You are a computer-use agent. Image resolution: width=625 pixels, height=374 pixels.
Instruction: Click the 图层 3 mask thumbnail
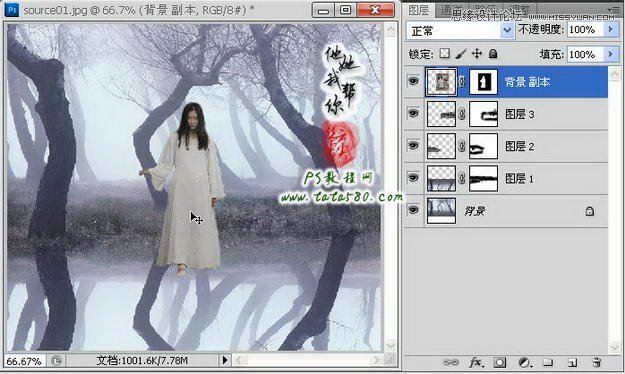(483, 114)
